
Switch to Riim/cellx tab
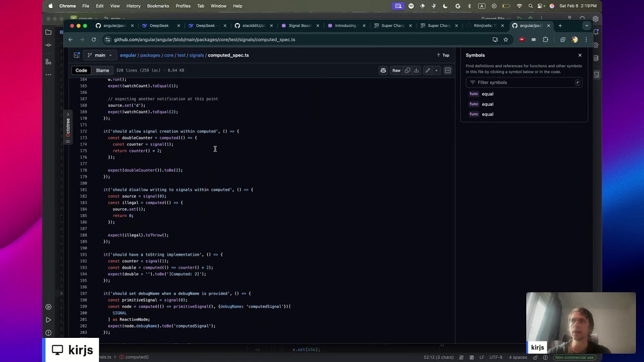485,26
